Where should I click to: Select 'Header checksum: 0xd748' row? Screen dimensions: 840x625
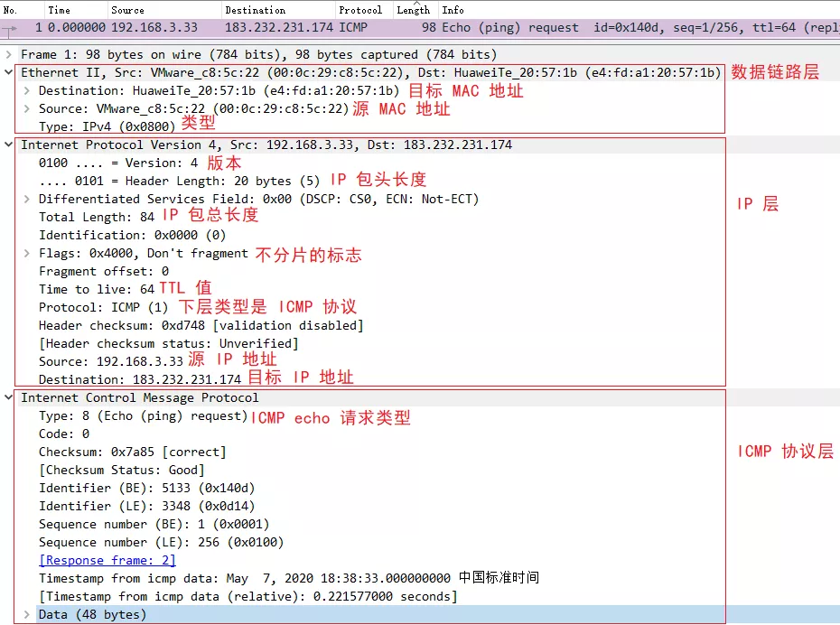point(201,325)
